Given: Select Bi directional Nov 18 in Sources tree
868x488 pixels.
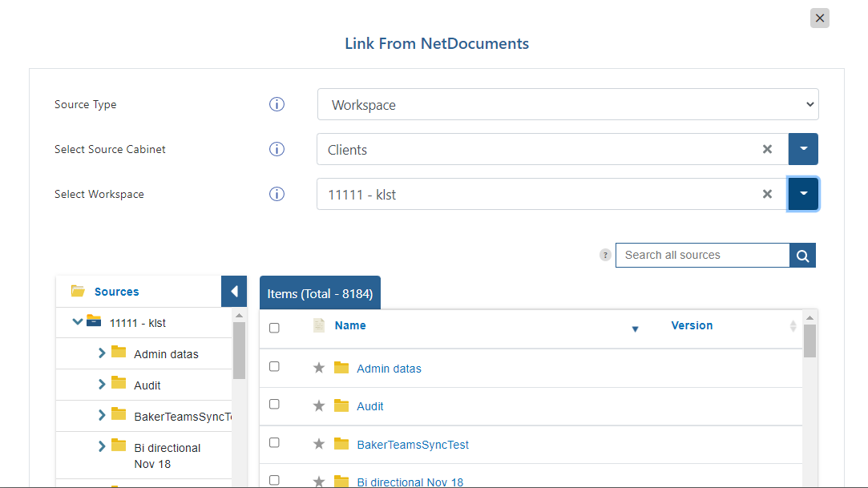Looking at the screenshot, I should [x=168, y=456].
